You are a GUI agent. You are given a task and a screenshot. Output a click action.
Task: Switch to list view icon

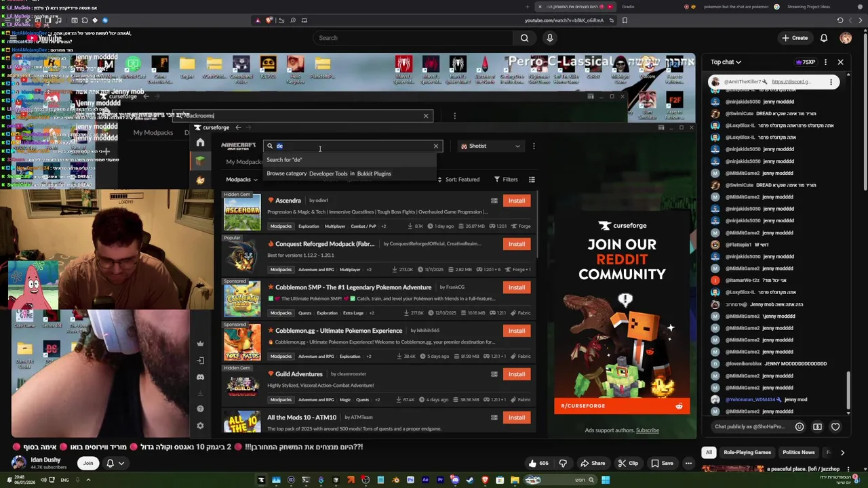[532, 180]
